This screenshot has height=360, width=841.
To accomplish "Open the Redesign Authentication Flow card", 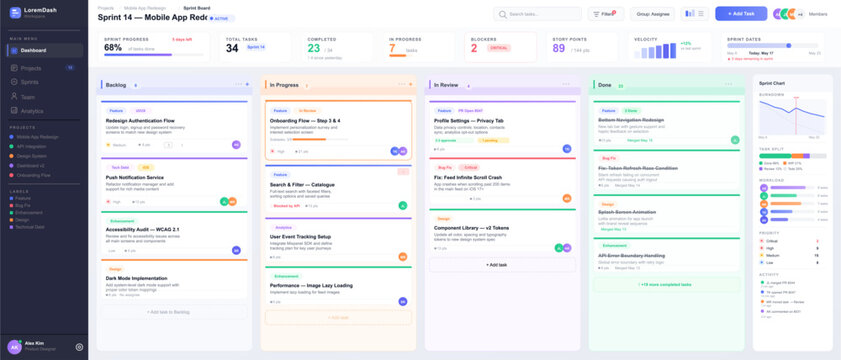I will [x=174, y=127].
